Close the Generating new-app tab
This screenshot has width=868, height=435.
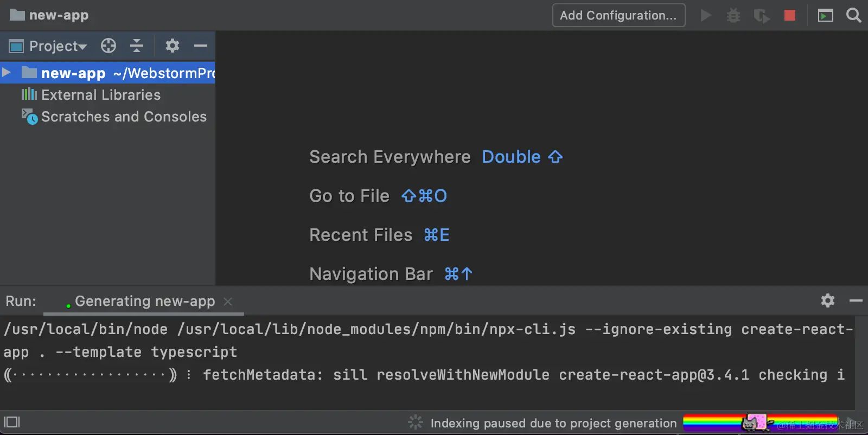click(x=228, y=301)
